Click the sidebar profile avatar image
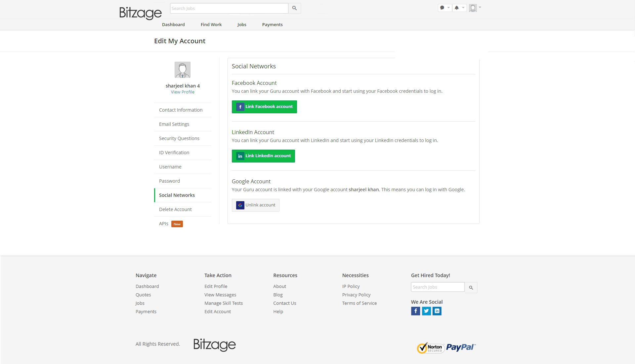635x364 pixels. click(182, 70)
